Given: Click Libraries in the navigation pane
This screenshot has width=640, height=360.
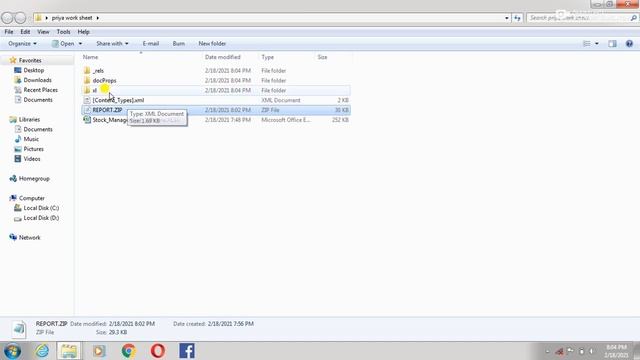Looking at the screenshot, I should (29, 120).
